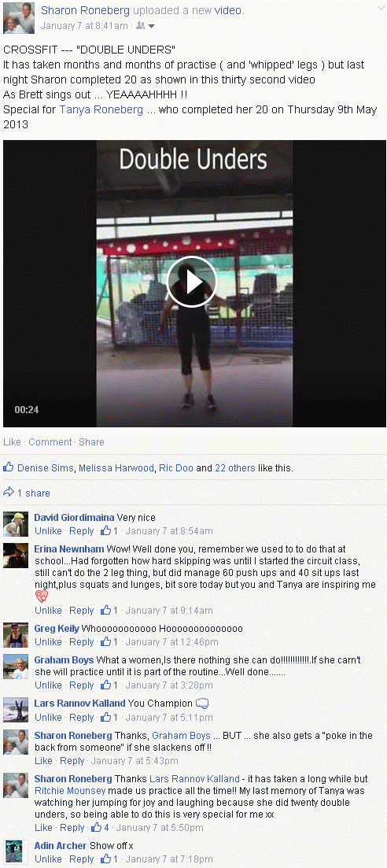Unlike Graham Boys' comment
Image resolution: width=387 pixels, height=868 pixels.
click(48, 685)
